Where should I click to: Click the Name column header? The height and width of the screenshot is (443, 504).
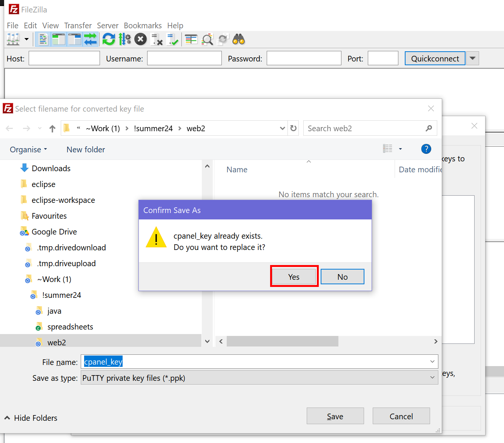tap(237, 169)
